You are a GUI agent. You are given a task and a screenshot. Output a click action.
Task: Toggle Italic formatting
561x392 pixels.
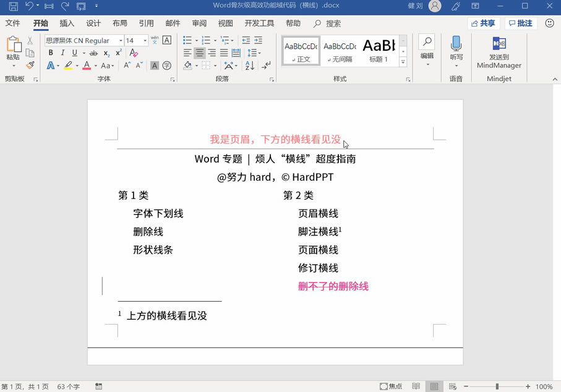point(62,53)
